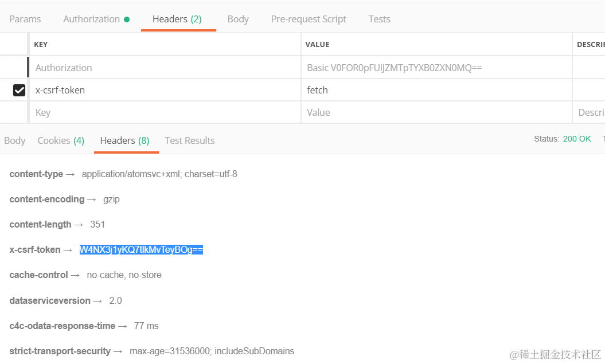Click the no-cache, no-store value
605x364 pixels.
[x=124, y=275]
